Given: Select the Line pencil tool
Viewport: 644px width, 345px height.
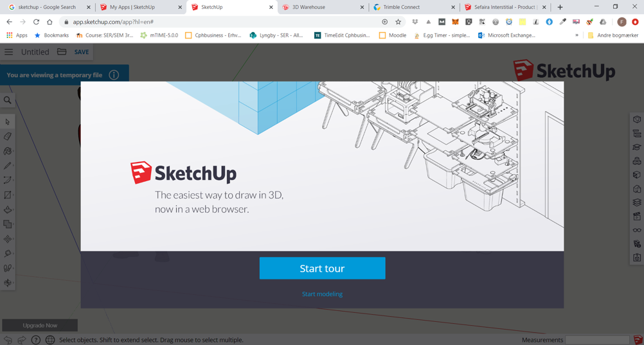Looking at the screenshot, I should click(x=8, y=166).
